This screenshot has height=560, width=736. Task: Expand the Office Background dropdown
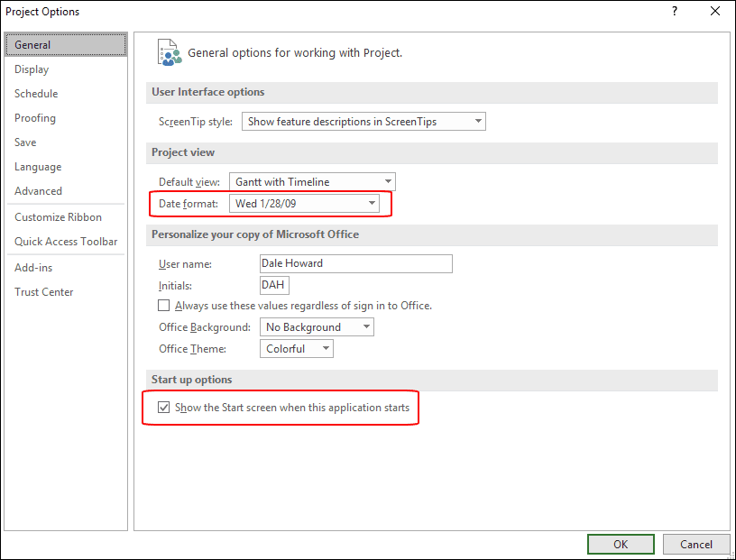pyautogui.click(x=317, y=327)
